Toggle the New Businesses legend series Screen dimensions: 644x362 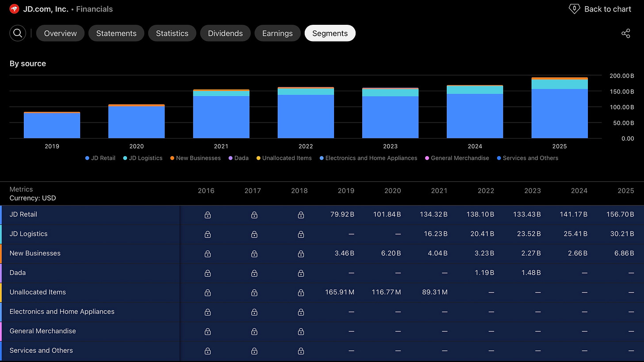click(195, 158)
